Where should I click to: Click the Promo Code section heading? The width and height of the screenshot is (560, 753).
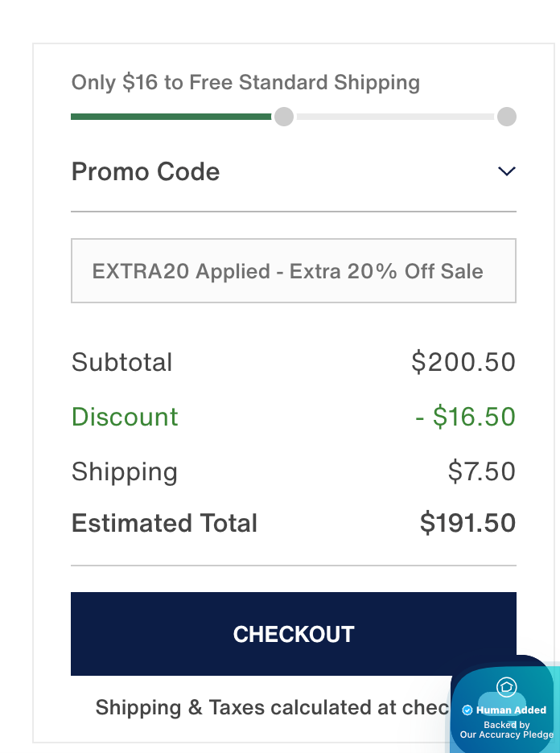[x=146, y=171]
